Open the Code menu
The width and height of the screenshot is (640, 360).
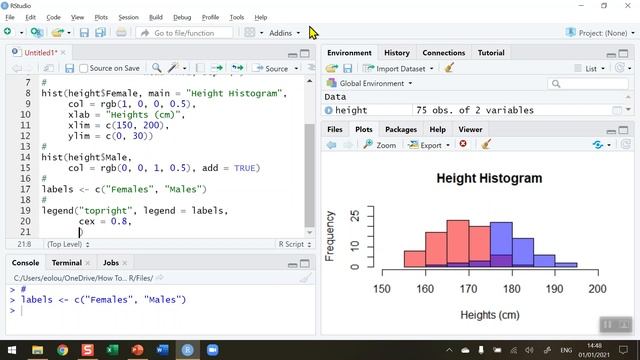(53, 17)
